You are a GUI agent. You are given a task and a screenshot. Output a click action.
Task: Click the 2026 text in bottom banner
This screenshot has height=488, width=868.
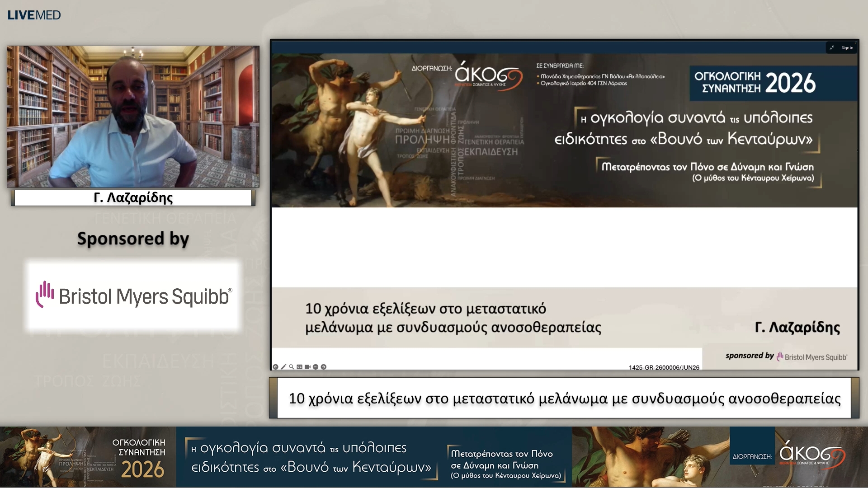tap(142, 470)
